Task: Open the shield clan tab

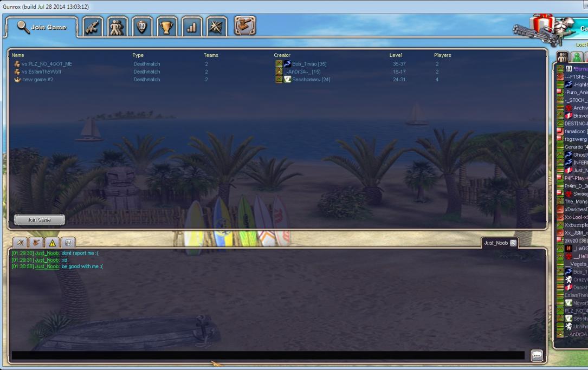Action: pos(142,27)
